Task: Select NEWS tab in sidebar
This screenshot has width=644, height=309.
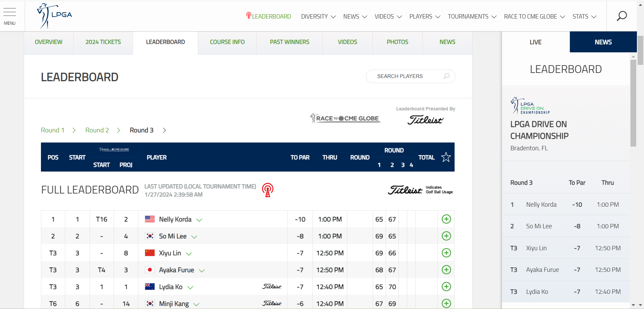Action: click(x=603, y=42)
